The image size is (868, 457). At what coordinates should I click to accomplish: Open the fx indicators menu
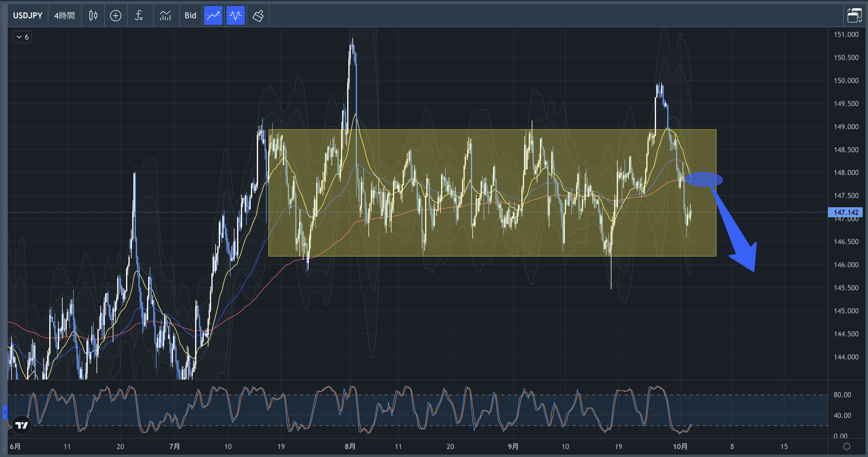pyautogui.click(x=139, y=15)
